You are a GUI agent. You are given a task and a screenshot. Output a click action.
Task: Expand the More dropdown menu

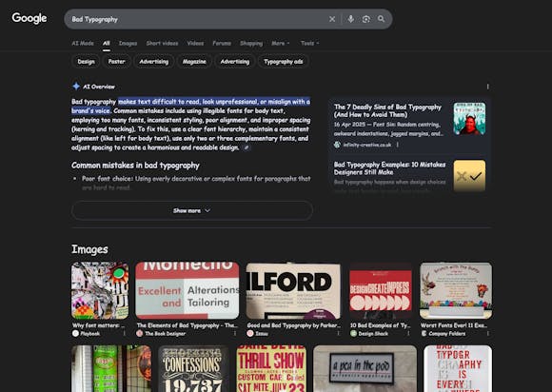click(281, 43)
